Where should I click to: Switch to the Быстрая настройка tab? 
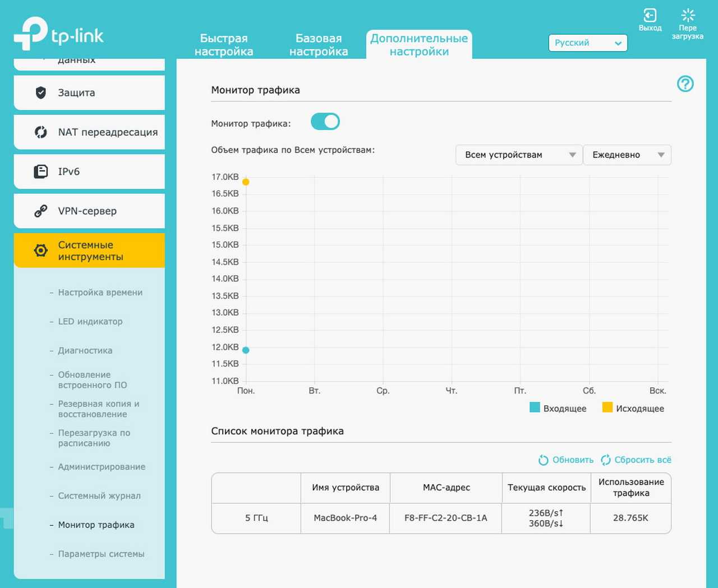[x=224, y=45]
